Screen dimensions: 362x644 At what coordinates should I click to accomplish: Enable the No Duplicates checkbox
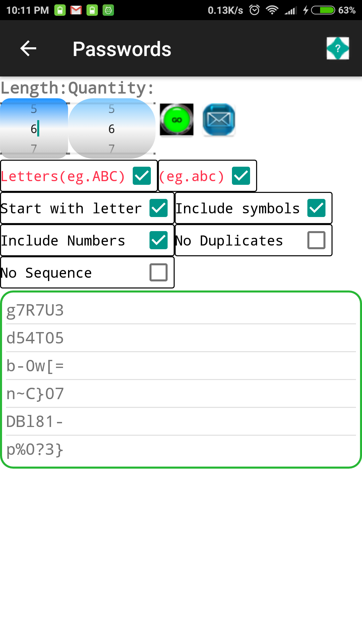(316, 240)
